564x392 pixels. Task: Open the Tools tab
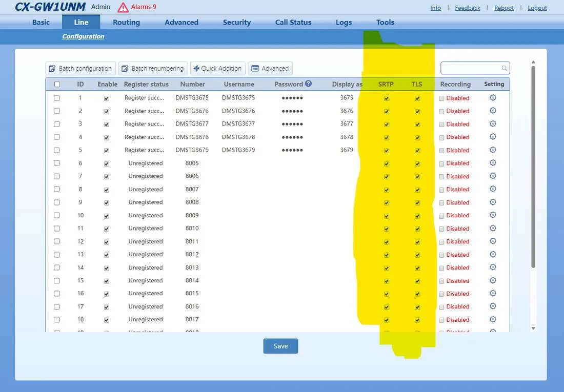[x=385, y=23]
